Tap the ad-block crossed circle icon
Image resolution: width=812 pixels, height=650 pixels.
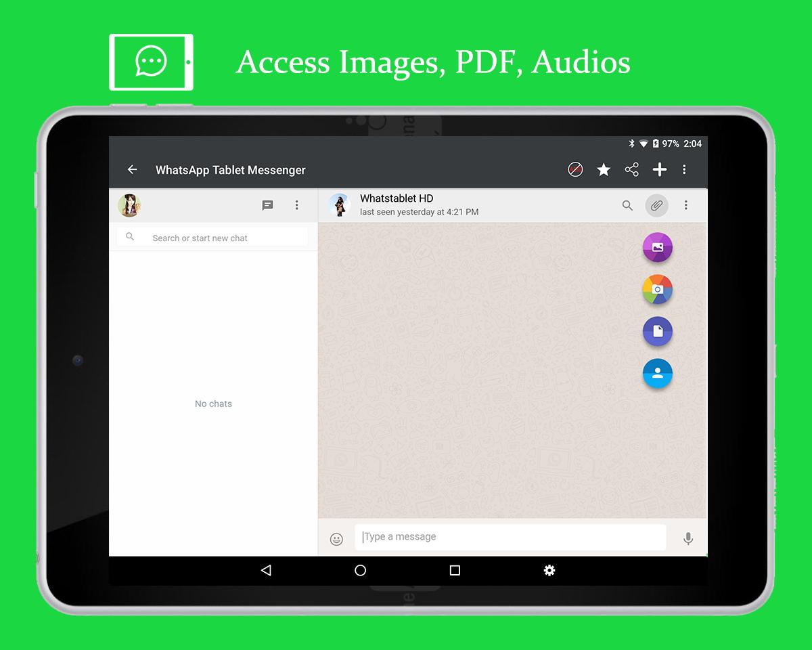(575, 170)
